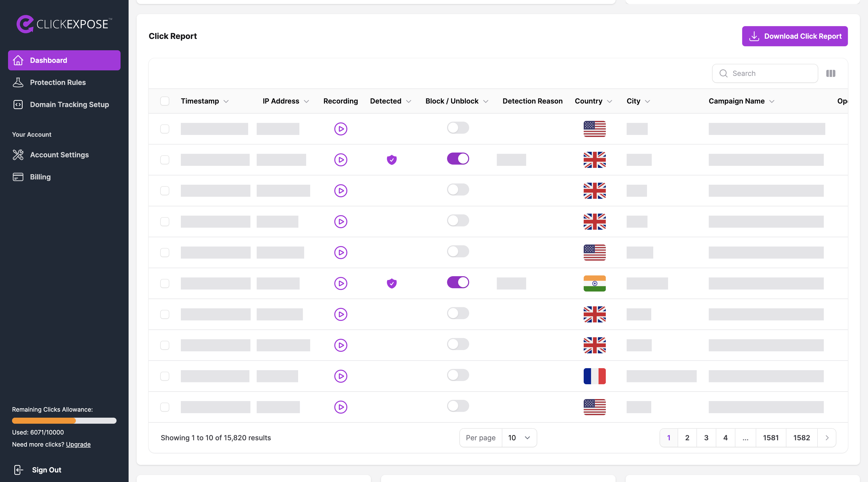This screenshot has height=482, width=868.
Task: Play the recording in the first row
Action: (340, 129)
